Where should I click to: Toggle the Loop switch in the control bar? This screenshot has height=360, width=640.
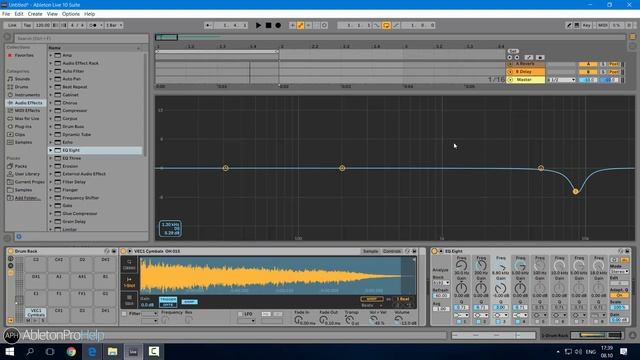coord(386,25)
